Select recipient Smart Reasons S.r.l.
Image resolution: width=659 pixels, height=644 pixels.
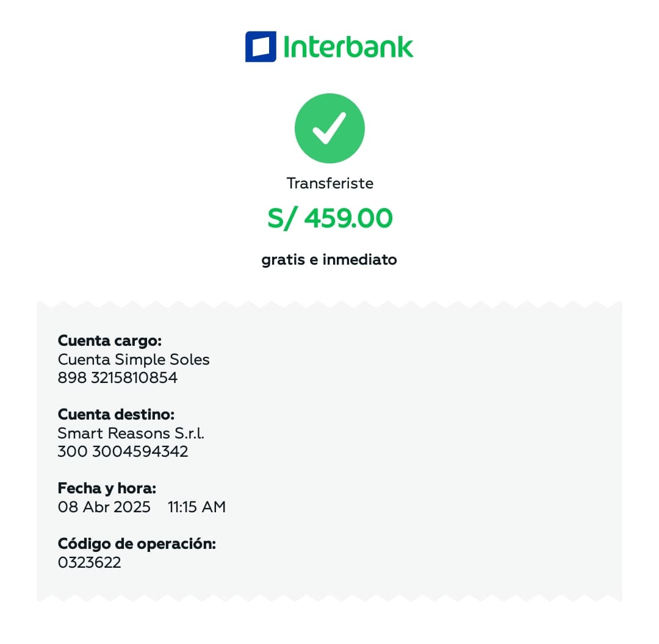tap(131, 433)
